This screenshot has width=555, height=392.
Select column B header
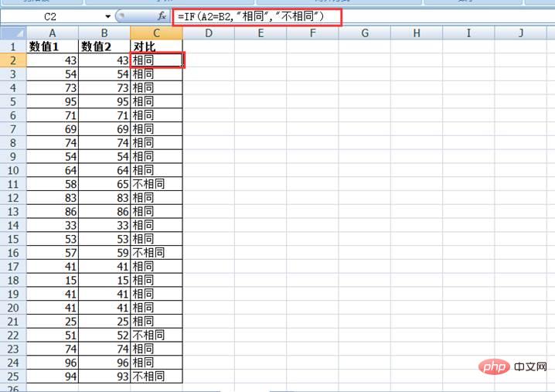point(104,33)
